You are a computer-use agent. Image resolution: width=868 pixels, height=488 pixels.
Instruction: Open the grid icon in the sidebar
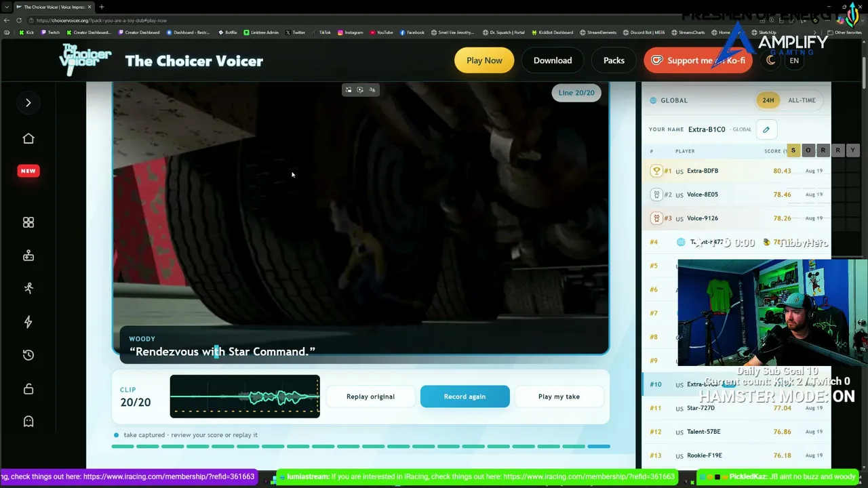pos(28,222)
